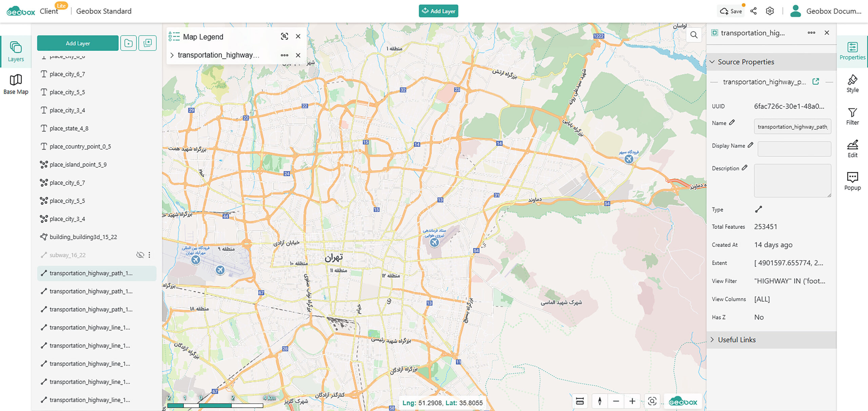Viewport: 868px width, 411px height.
Task: Click the map search magnifier icon
Action: pyautogui.click(x=694, y=35)
